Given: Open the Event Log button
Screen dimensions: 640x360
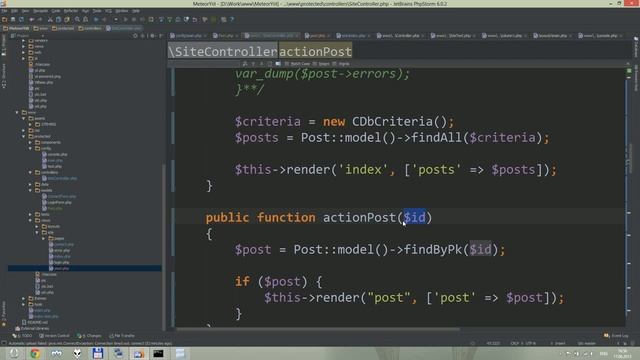Looking at the screenshot, I should tap(616, 336).
